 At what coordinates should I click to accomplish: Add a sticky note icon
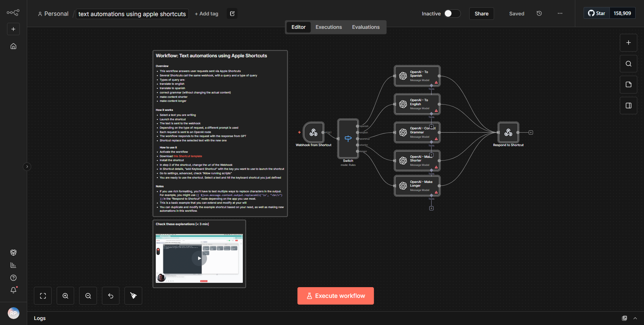pos(629,84)
